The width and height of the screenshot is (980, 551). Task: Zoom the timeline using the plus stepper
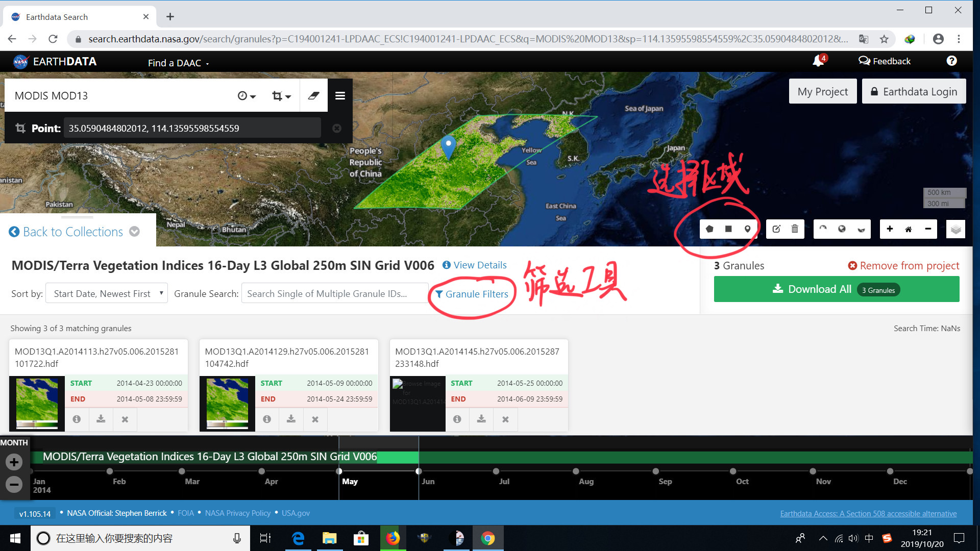click(x=14, y=462)
